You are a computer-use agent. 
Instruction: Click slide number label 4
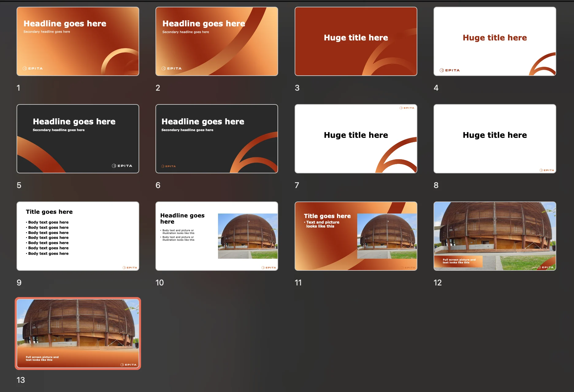(x=436, y=88)
